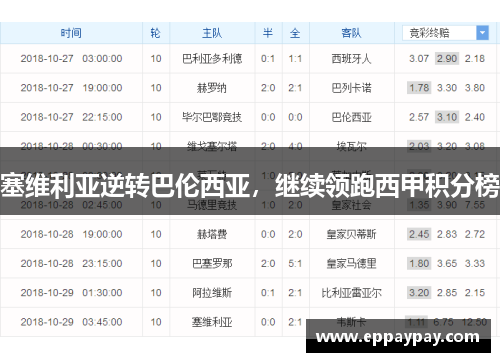500x362 pixels.
Task: Click the 2018-10-27 03:00:00 match time
Action: click(x=71, y=59)
